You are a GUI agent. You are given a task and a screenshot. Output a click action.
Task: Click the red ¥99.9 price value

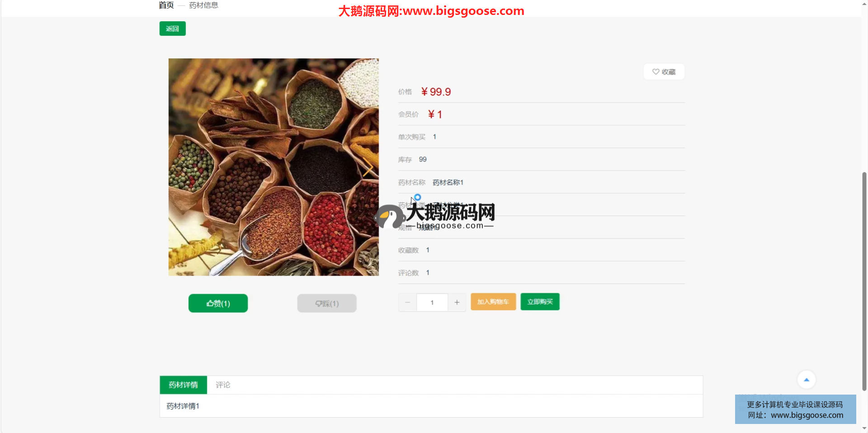(x=436, y=92)
